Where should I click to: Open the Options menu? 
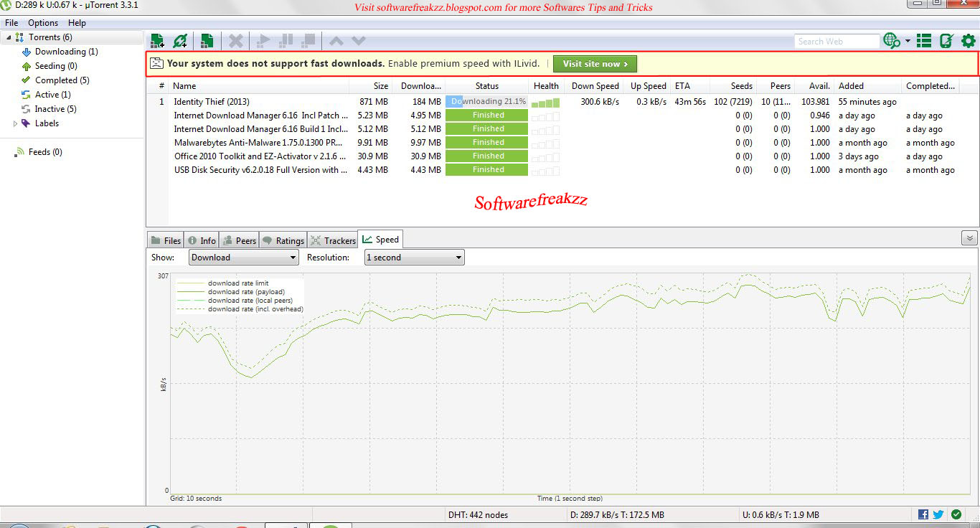[x=43, y=23]
